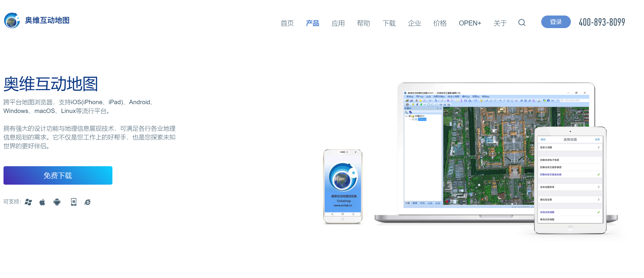Click the large 奥维互动地图 heading
The image size is (644, 278).
(51, 84)
